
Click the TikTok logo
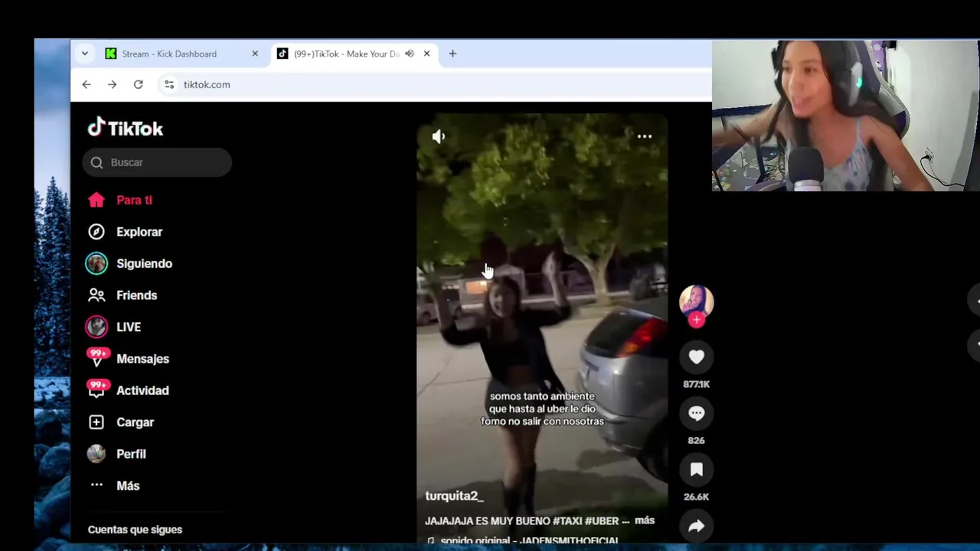click(126, 128)
